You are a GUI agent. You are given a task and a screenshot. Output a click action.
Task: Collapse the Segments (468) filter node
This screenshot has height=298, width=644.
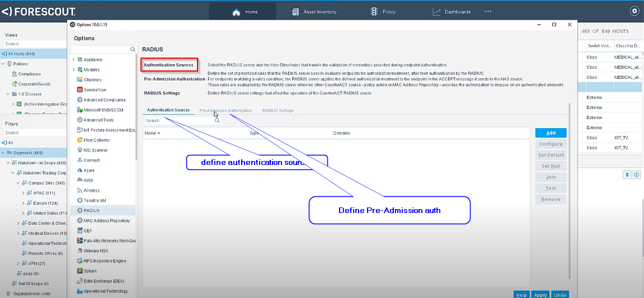[x=3, y=153]
